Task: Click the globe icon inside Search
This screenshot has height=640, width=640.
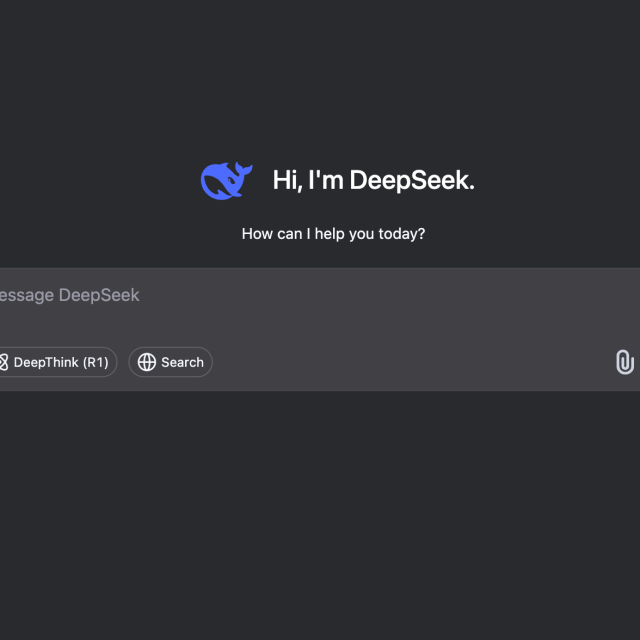Action: click(x=147, y=362)
